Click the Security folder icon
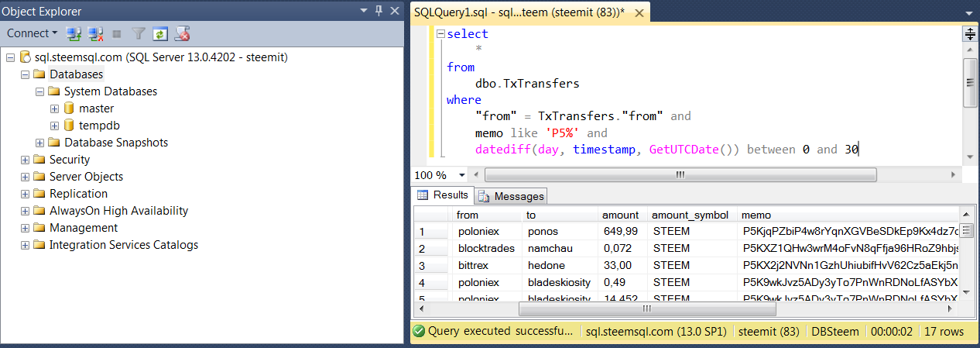 coord(39,160)
